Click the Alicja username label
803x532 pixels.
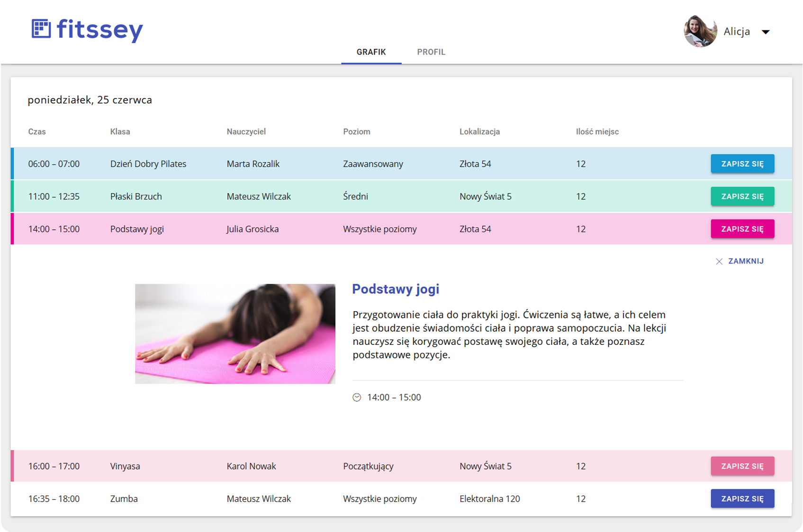click(x=737, y=31)
